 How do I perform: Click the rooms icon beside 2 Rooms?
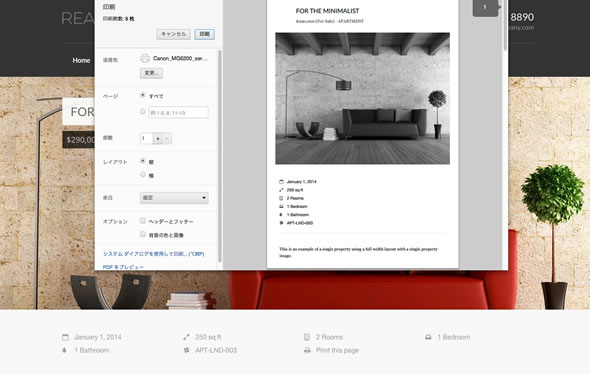[307, 337]
